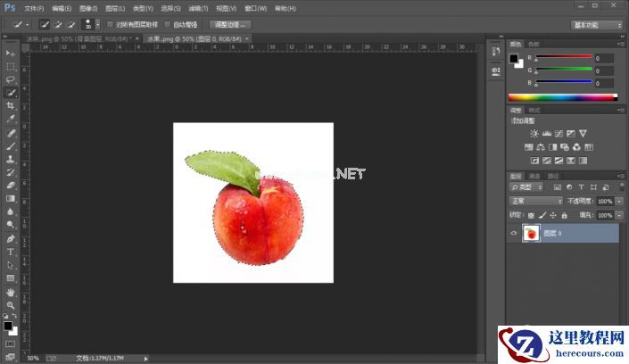Select the History Brush tool

(11, 172)
